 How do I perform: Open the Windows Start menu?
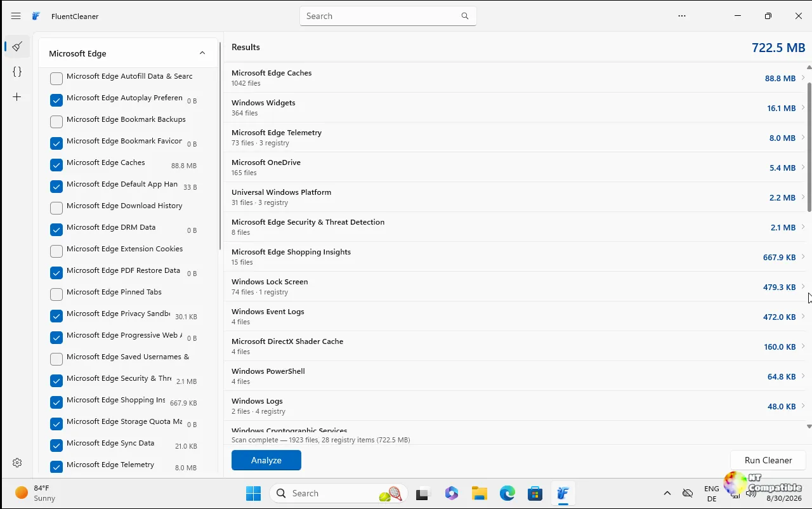(x=253, y=493)
